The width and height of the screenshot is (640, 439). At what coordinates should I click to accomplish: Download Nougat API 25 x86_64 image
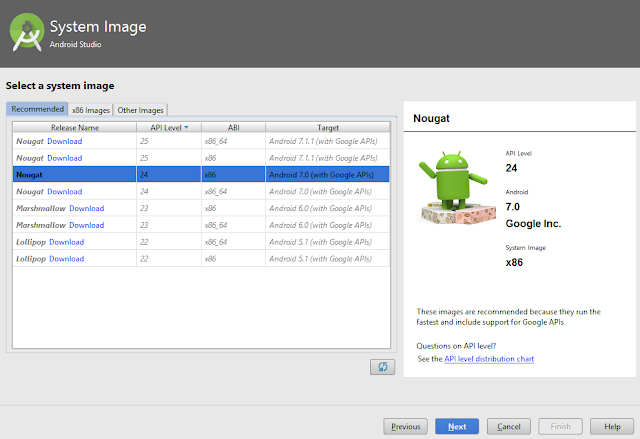[x=65, y=141]
